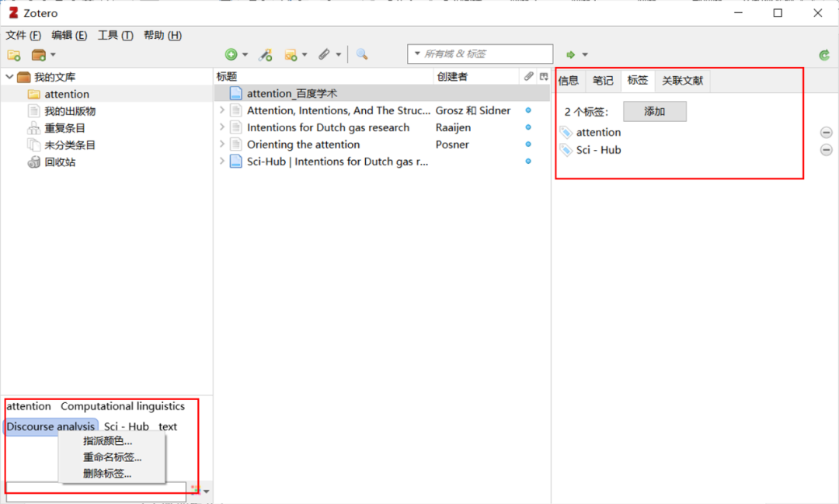839x504 pixels.
Task: Open the New Note dropdown arrow
Action: point(305,54)
